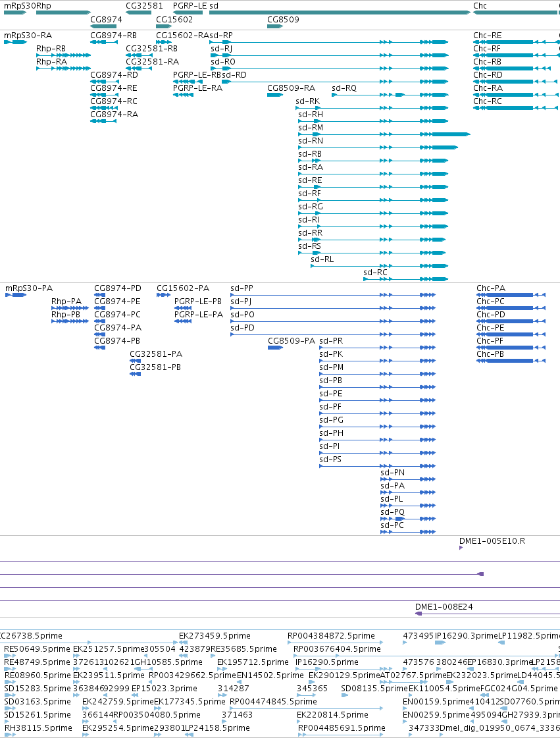
Task: Select the RP004384872.5prime EST label
Action: coord(331,637)
